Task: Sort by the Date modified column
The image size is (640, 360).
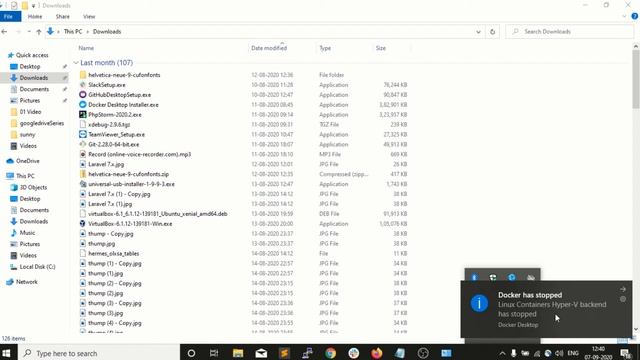Action: click(x=269, y=48)
